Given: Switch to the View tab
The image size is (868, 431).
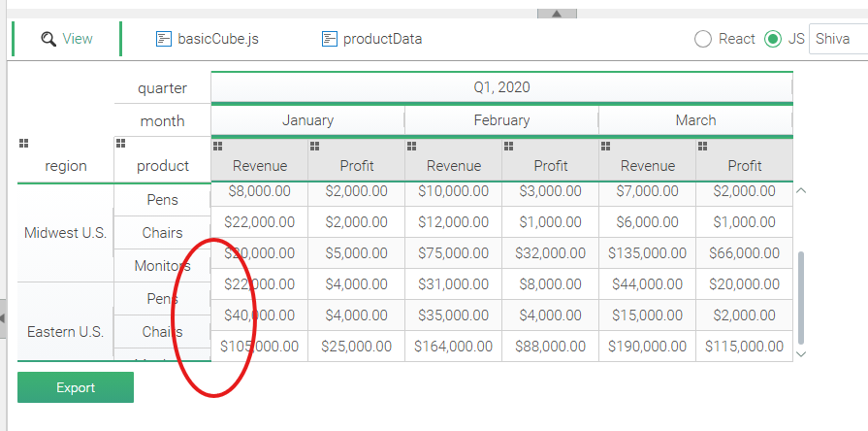Looking at the screenshot, I should (67, 39).
